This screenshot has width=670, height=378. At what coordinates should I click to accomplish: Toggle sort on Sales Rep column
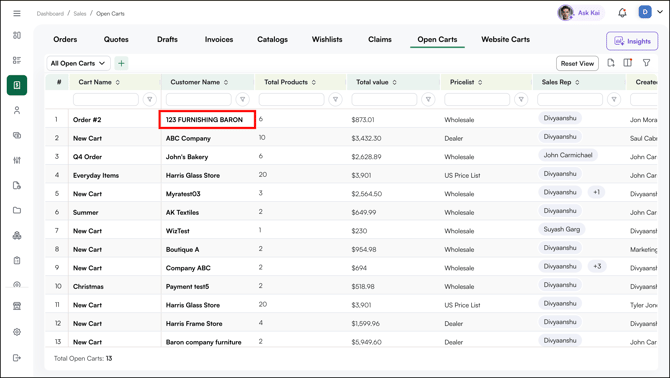click(x=577, y=82)
